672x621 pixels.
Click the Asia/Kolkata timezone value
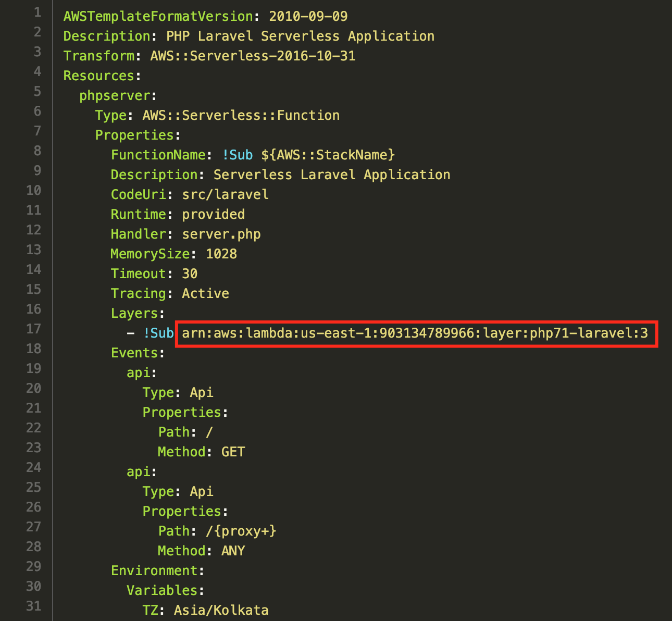pos(221,610)
